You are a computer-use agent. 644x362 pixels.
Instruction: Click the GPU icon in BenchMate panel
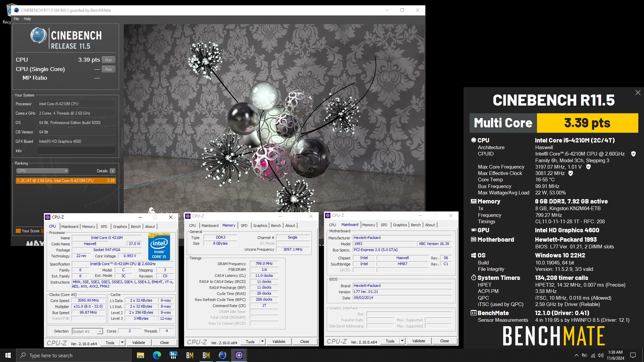474,230
